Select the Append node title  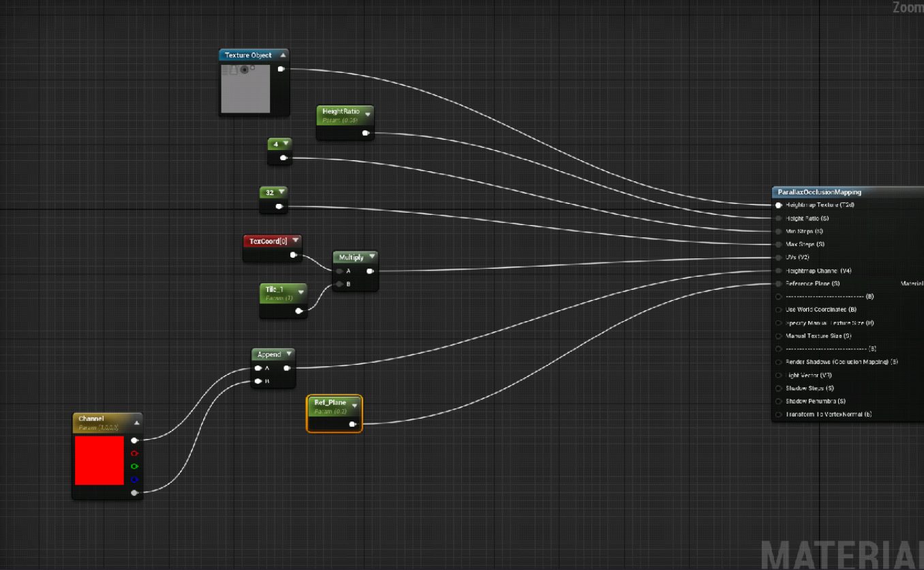[x=269, y=355]
